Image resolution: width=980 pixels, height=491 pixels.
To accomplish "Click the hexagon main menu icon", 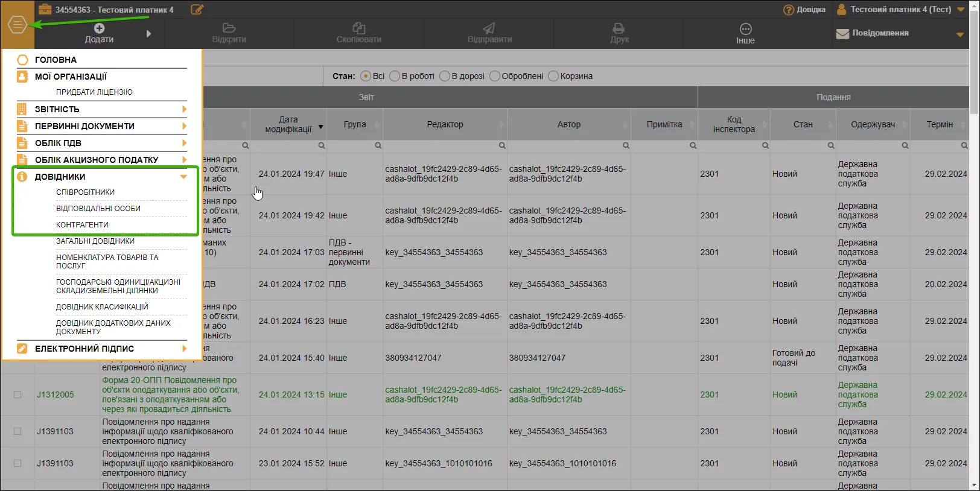I will (x=17, y=25).
